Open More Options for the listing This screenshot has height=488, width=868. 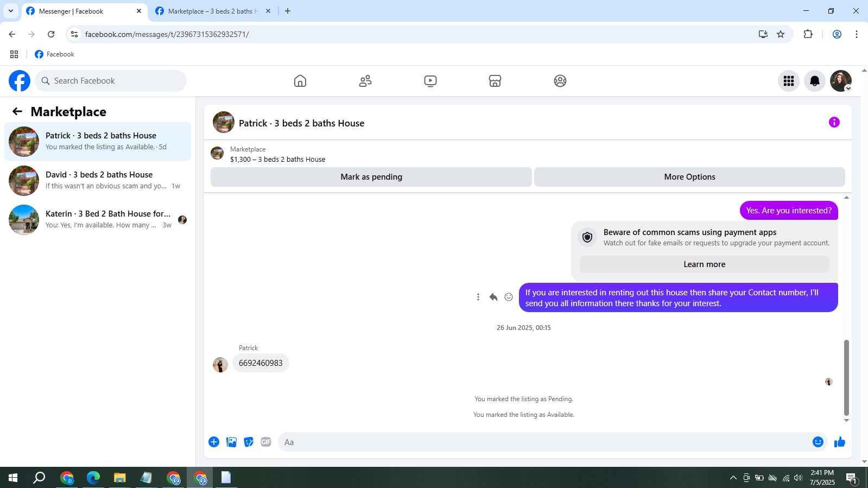689,177
